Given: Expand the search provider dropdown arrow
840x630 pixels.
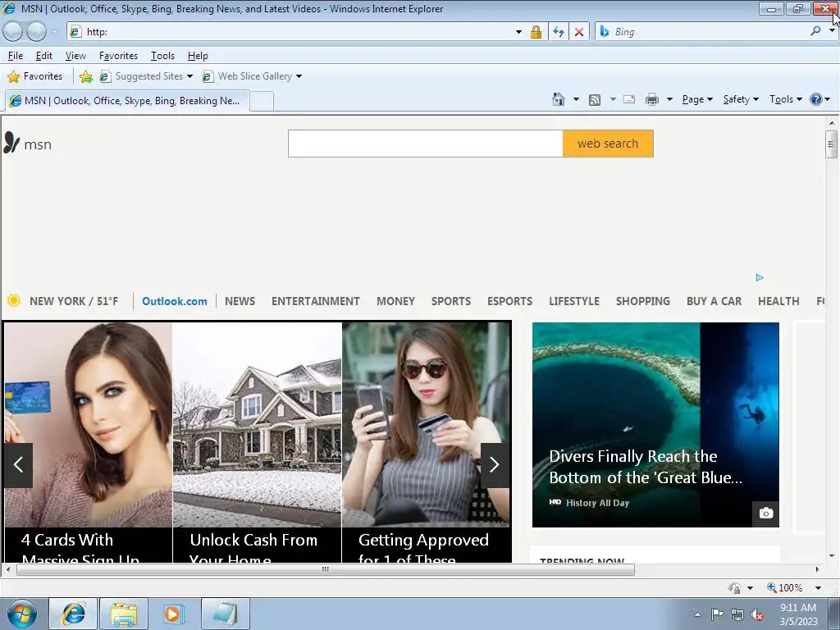Looking at the screenshot, I should [x=832, y=30].
